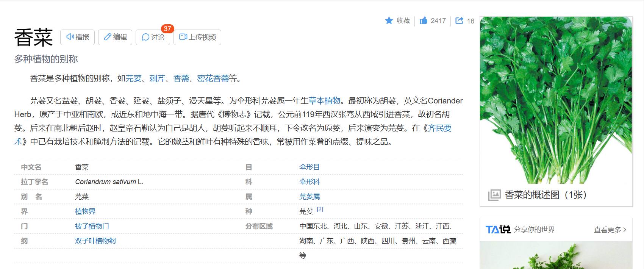Click the 播报 speaker button

click(x=77, y=37)
